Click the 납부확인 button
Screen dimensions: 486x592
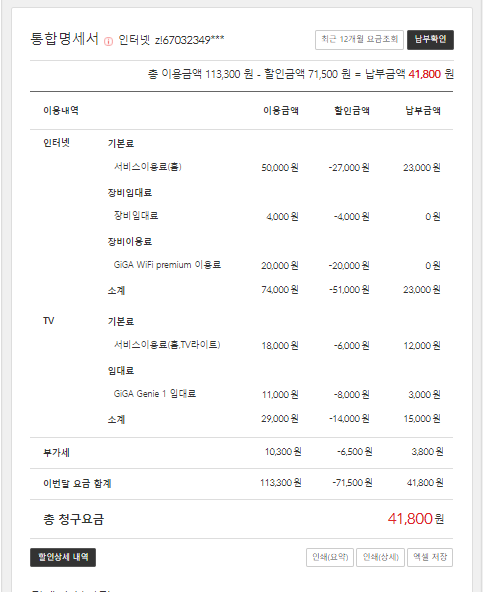tap(430, 40)
